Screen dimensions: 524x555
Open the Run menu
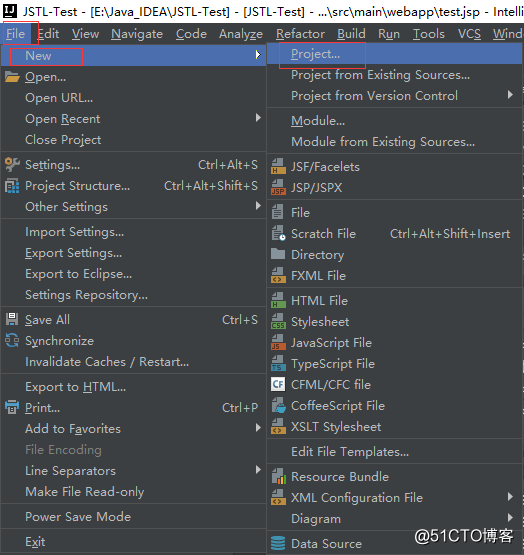pos(389,34)
